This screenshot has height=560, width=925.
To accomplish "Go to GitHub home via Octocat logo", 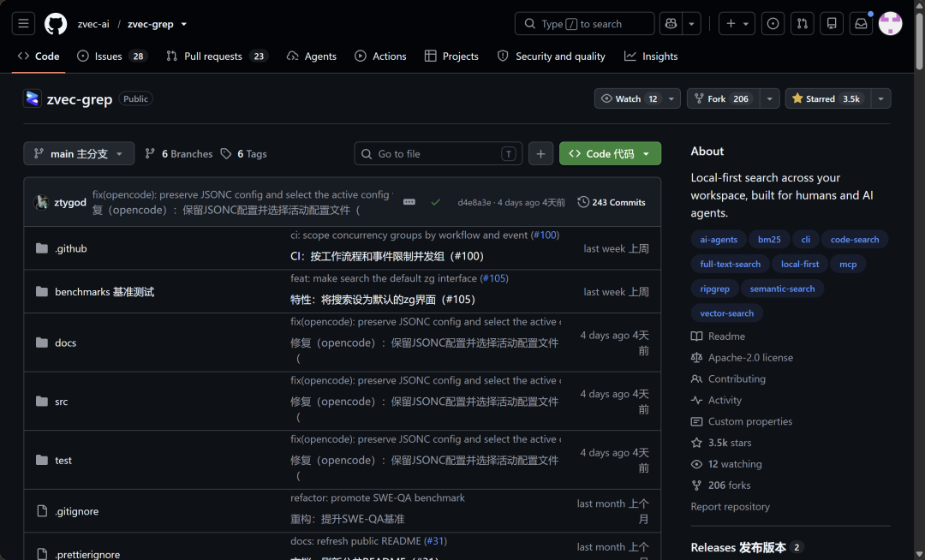I will coord(56,24).
